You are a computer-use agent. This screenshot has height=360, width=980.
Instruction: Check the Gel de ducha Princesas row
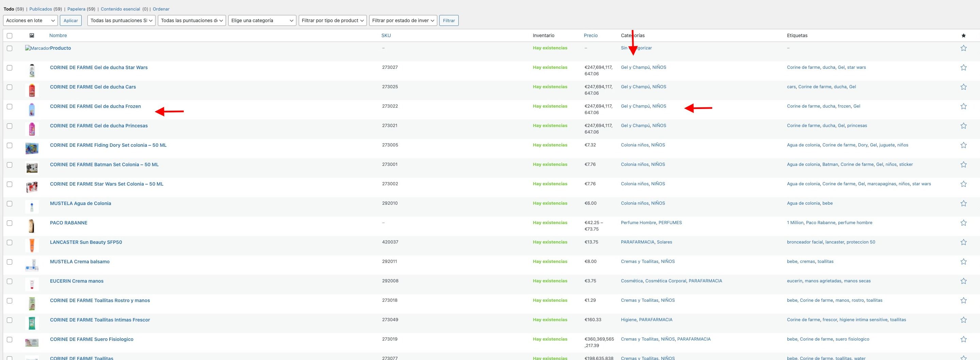[x=10, y=126]
